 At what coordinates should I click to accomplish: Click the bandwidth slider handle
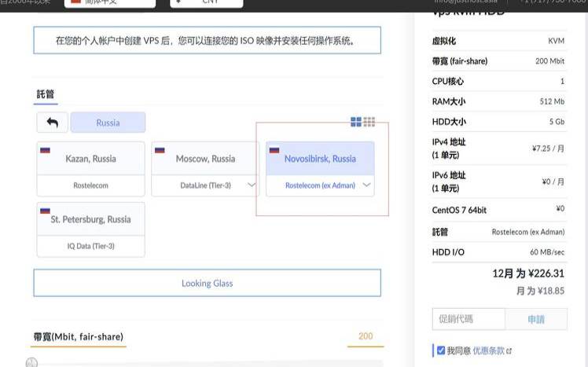32,362
